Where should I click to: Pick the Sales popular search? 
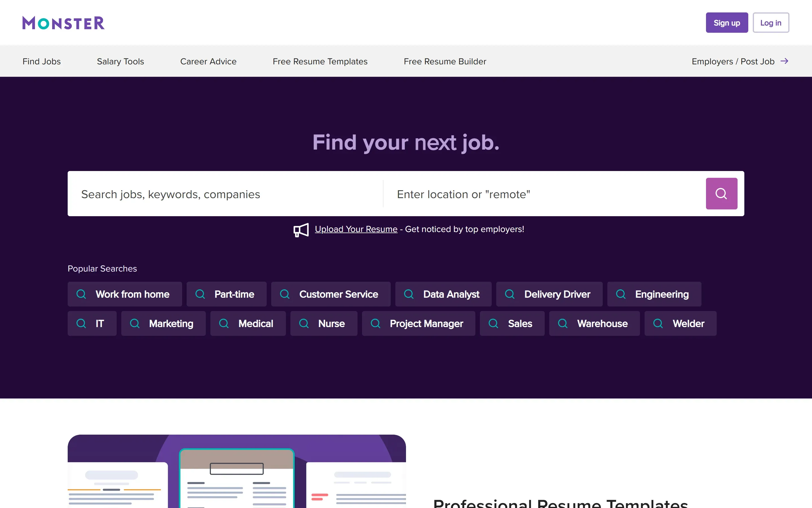(x=512, y=323)
